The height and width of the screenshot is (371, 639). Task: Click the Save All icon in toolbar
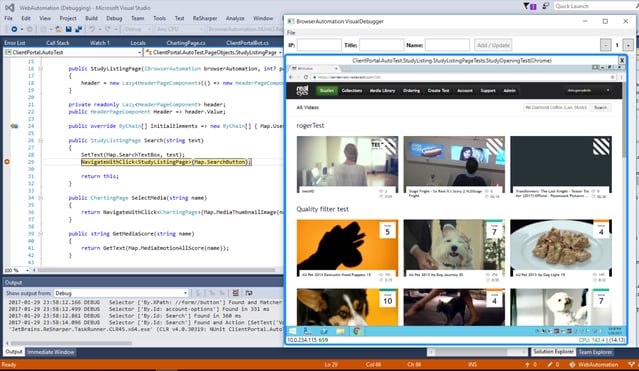[78, 29]
